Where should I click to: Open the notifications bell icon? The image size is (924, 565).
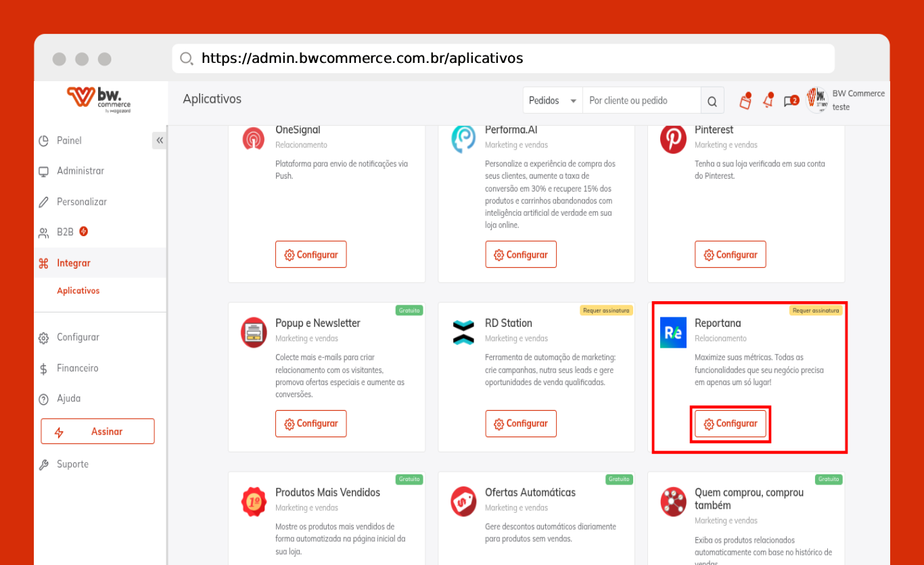[768, 101]
